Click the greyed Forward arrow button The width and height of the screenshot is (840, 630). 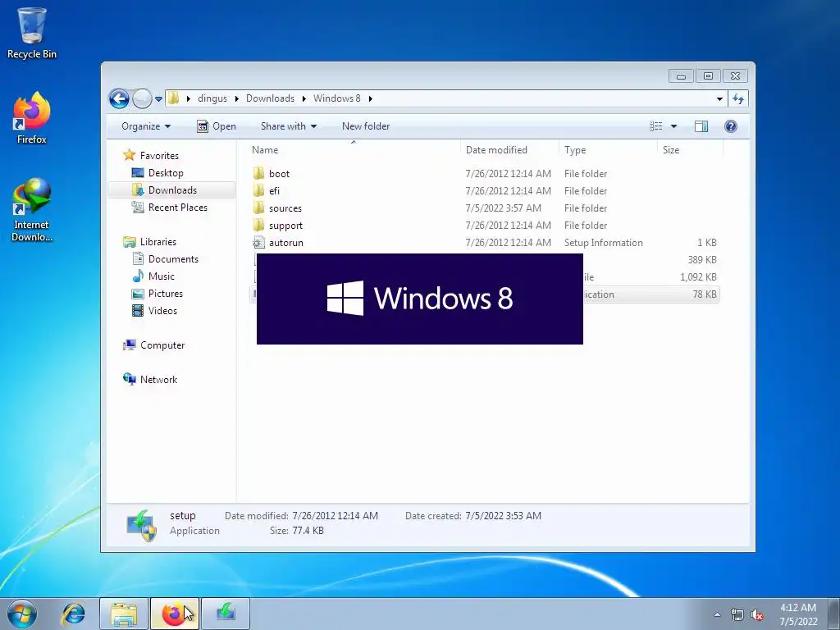click(142, 98)
